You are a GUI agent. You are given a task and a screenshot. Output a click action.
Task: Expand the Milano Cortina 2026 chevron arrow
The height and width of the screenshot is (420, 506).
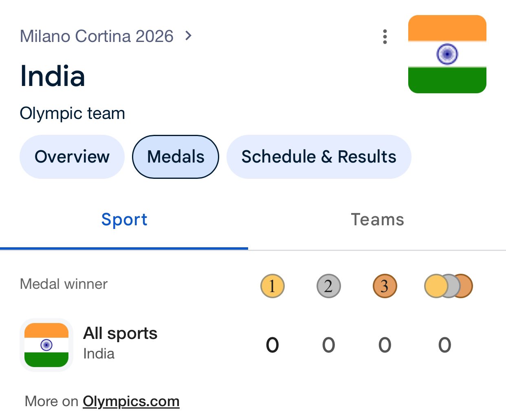click(188, 36)
